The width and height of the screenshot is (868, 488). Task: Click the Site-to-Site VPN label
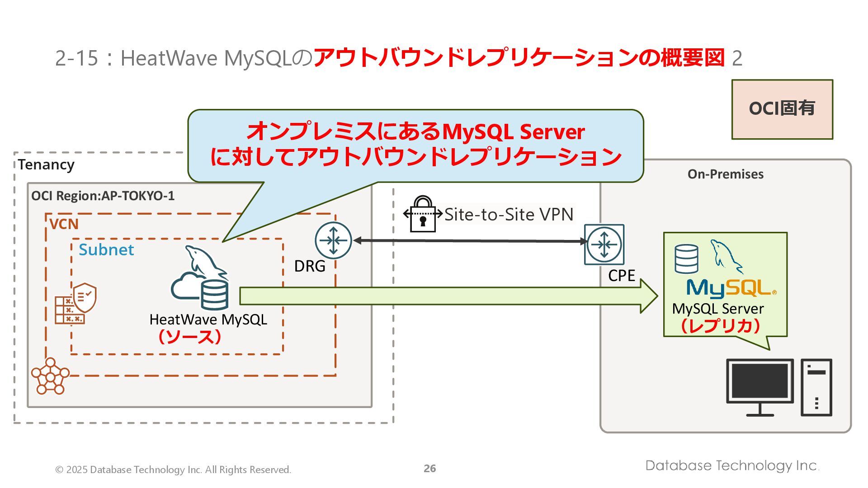click(x=509, y=214)
